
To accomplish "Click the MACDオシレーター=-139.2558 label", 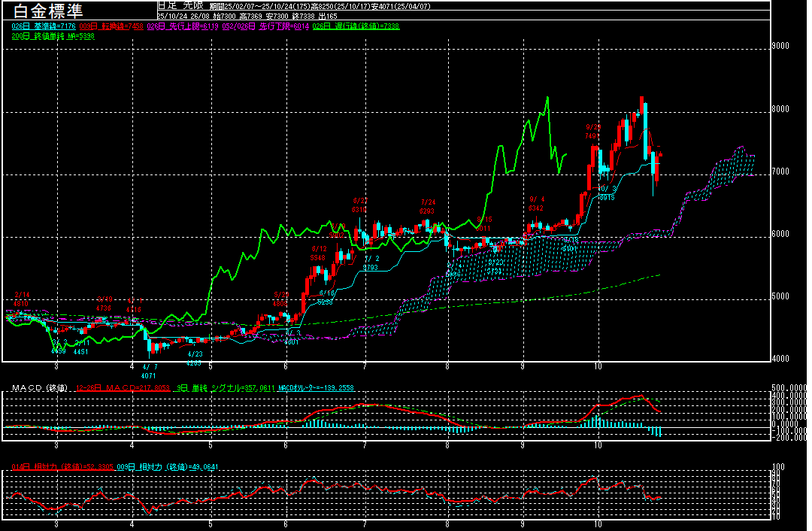I will pos(316,388).
